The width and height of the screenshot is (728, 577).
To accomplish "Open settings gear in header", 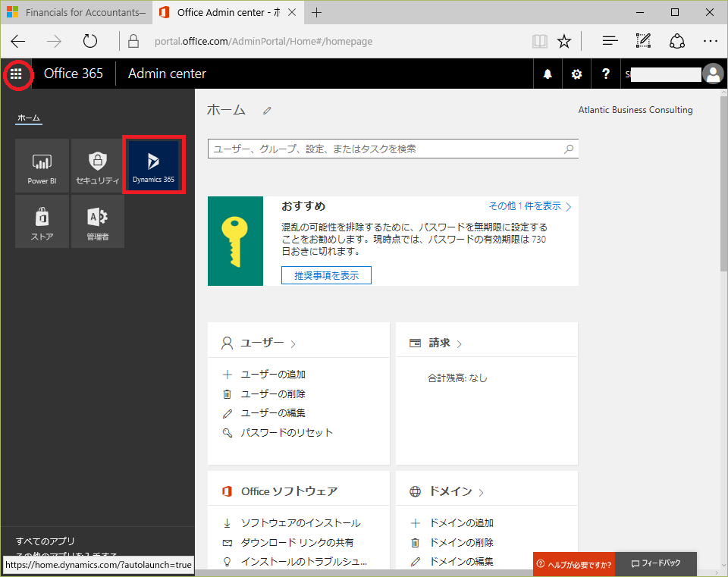I will click(576, 74).
